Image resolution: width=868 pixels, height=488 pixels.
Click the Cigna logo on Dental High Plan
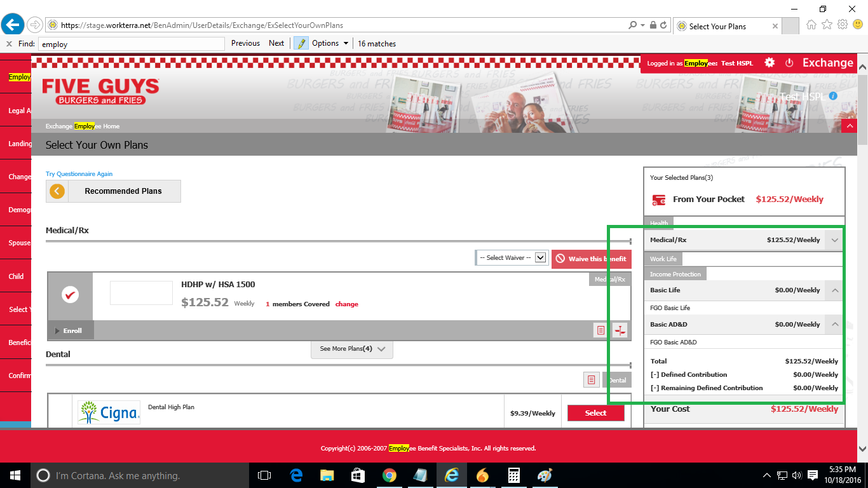(109, 412)
